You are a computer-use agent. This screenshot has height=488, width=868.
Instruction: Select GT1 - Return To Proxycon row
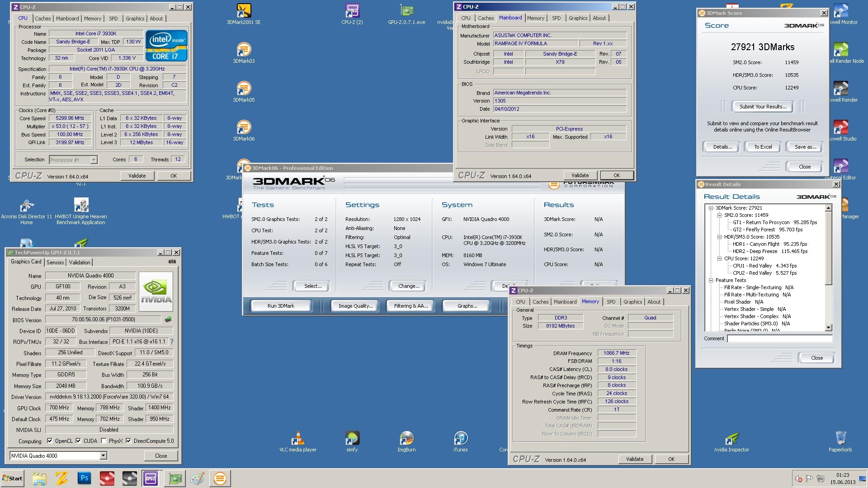pos(775,222)
